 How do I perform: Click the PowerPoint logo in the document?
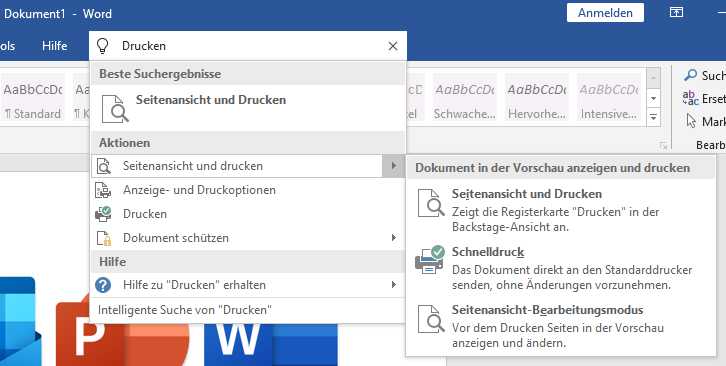pos(123,330)
